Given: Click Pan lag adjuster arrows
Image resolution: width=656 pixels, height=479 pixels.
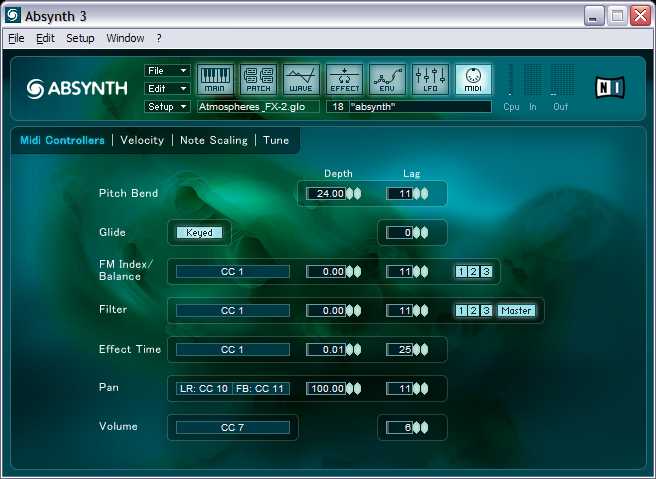Looking at the screenshot, I should (x=421, y=388).
